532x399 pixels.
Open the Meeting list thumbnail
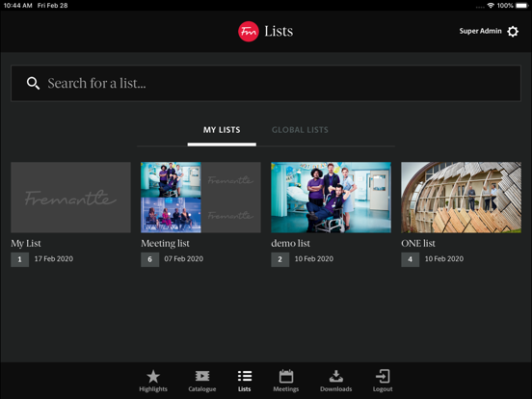(200, 198)
